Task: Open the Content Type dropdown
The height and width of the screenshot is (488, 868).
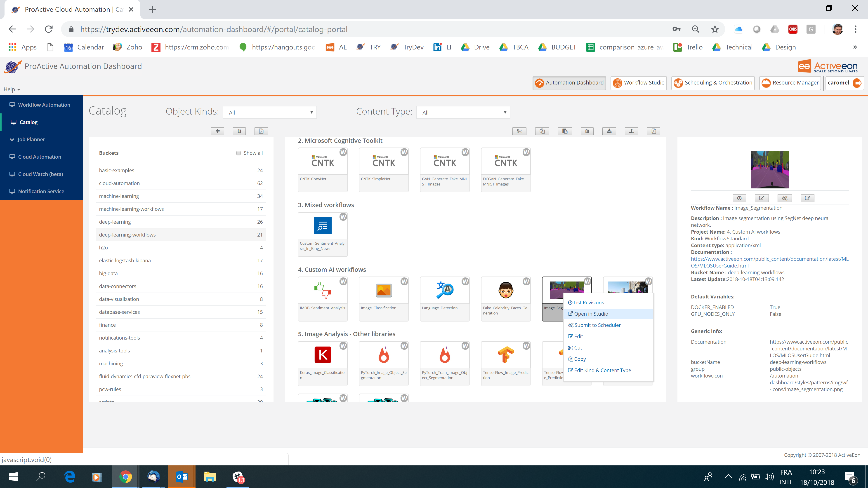Action: click(463, 113)
